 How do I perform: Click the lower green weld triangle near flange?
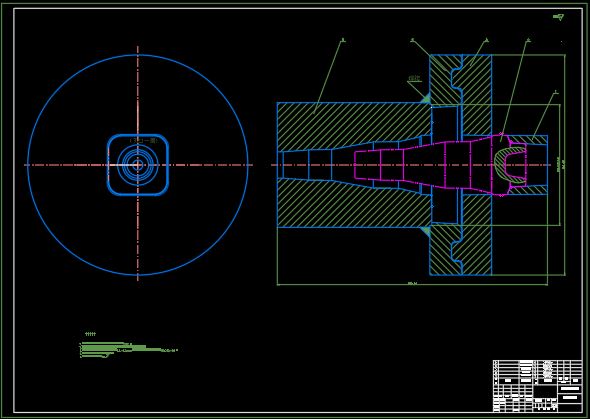[x=425, y=231]
